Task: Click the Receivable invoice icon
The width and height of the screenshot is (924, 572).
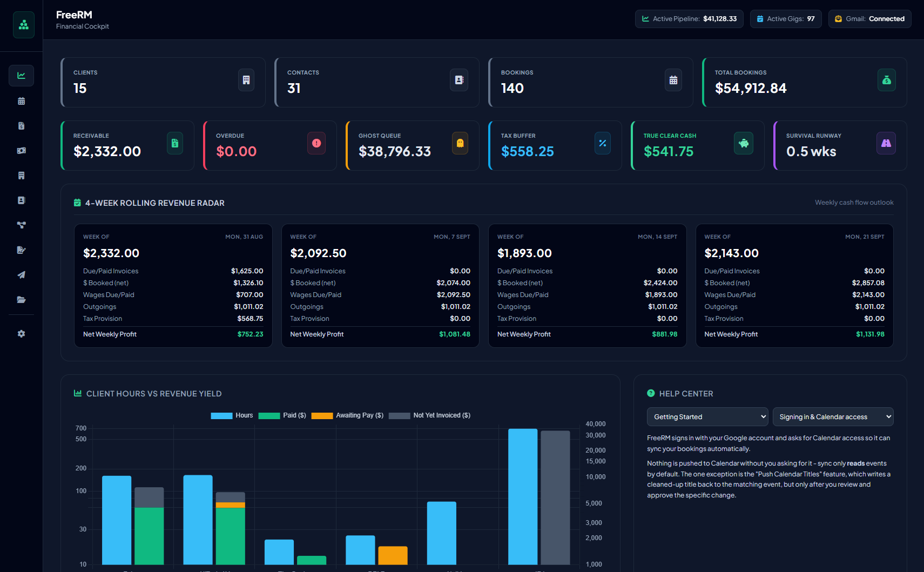Action: click(175, 143)
